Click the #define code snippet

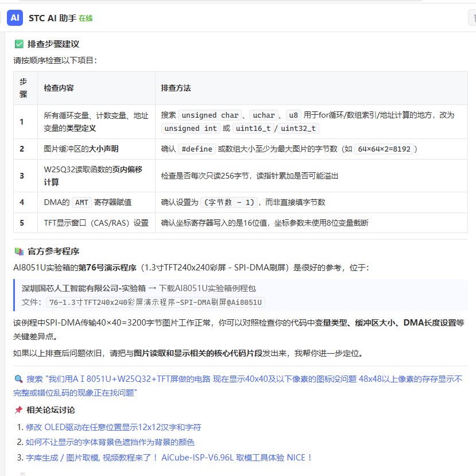197,149
